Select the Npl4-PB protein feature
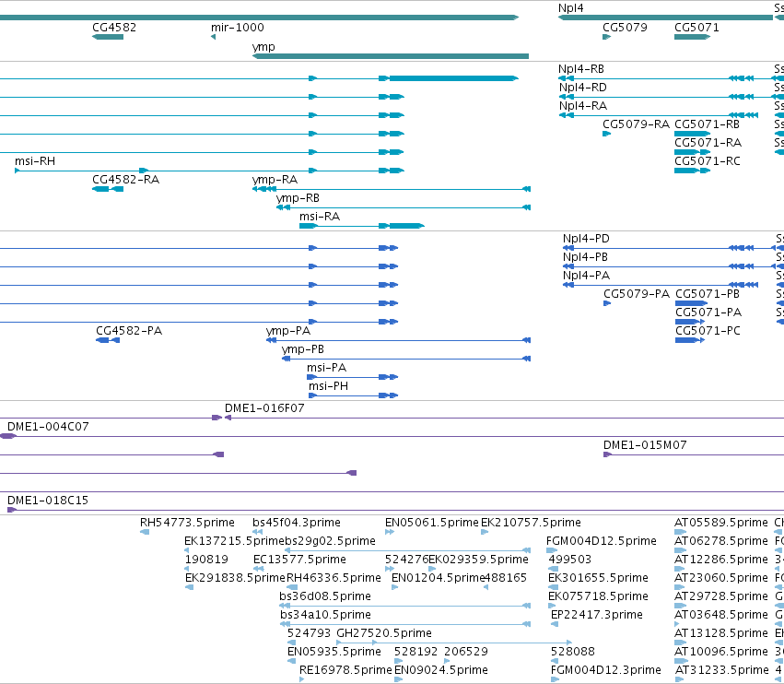Screen dimensions: 784x684 coord(672,266)
